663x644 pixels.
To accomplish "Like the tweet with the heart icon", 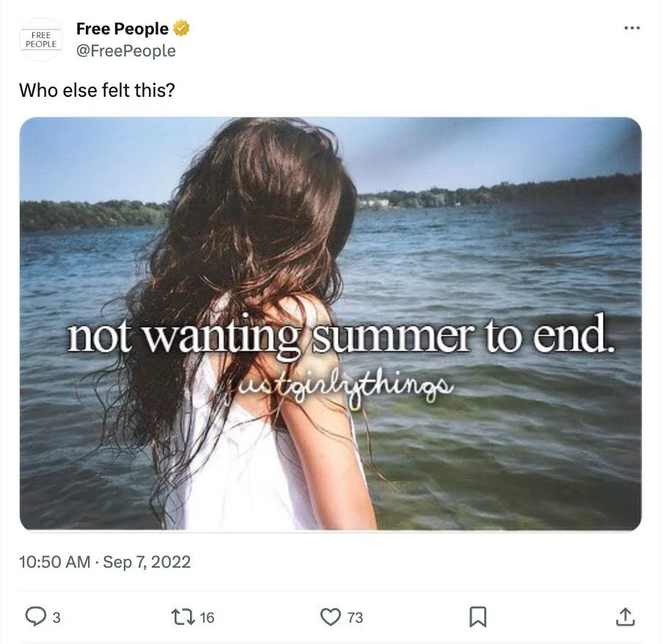I will point(330,617).
